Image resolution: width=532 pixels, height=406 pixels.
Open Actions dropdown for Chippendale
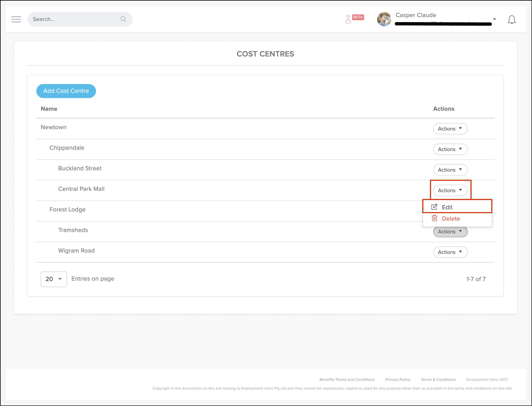click(x=450, y=149)
